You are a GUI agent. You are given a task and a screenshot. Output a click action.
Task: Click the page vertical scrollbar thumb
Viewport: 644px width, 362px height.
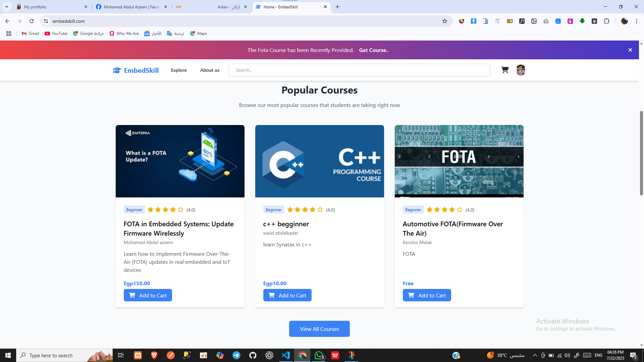tap(641, 153)
